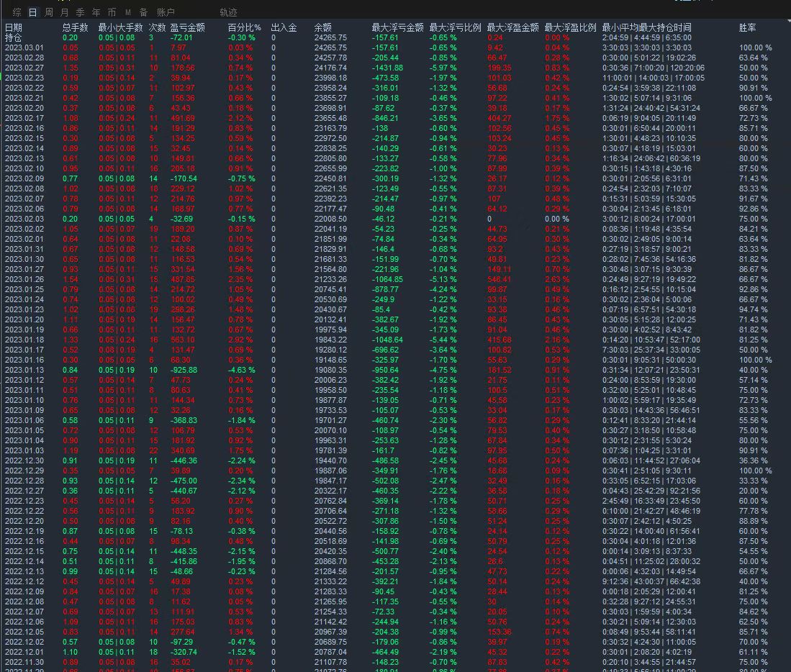Switch to the 综 summary tab
The width and height of the screenshot is (791, 672).
click(17, 12)
